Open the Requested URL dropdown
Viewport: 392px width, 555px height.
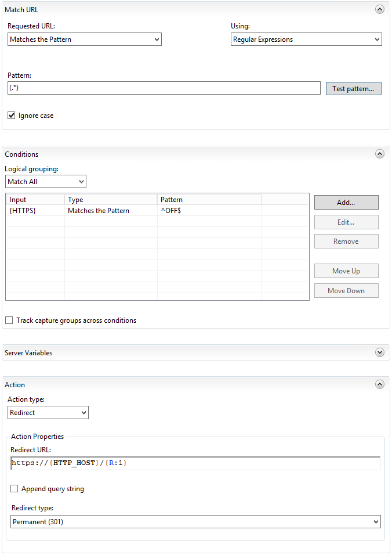(85, 39)
